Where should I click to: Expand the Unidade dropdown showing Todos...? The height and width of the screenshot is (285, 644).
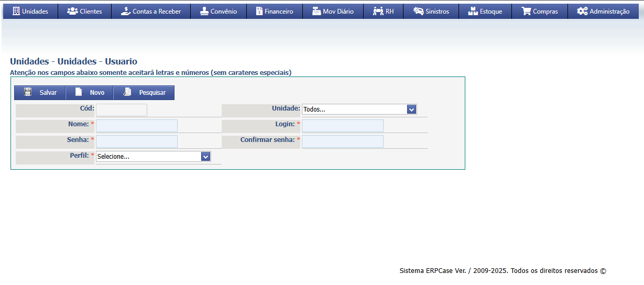pyautogui.click(x=359, y=109)
